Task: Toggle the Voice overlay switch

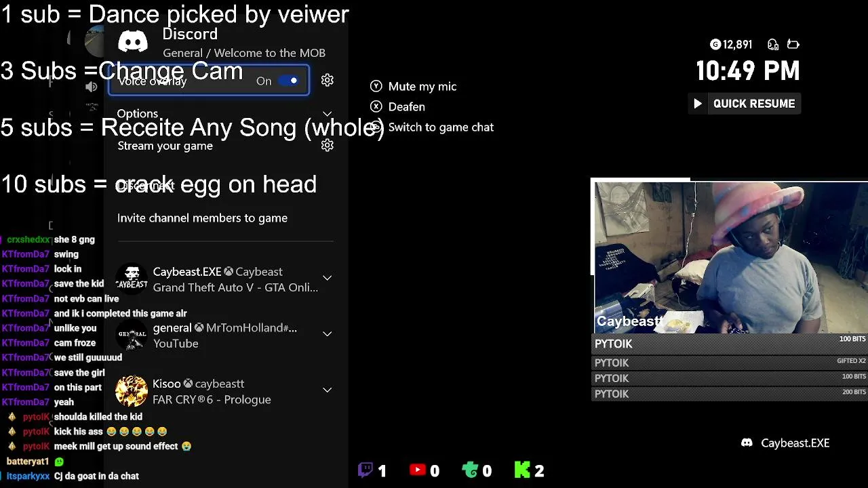Action: [x=288, y=81]
